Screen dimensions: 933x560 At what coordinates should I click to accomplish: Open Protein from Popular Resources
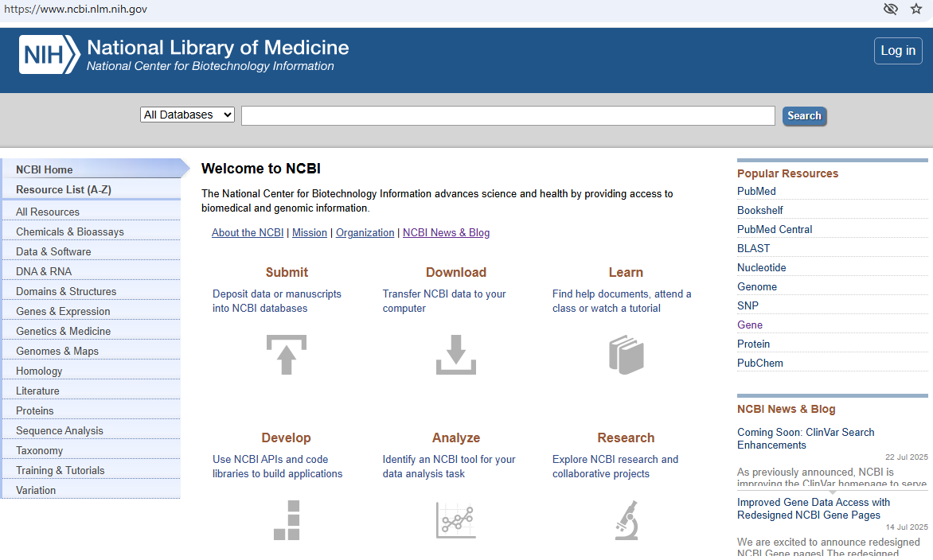pos(753,344)
